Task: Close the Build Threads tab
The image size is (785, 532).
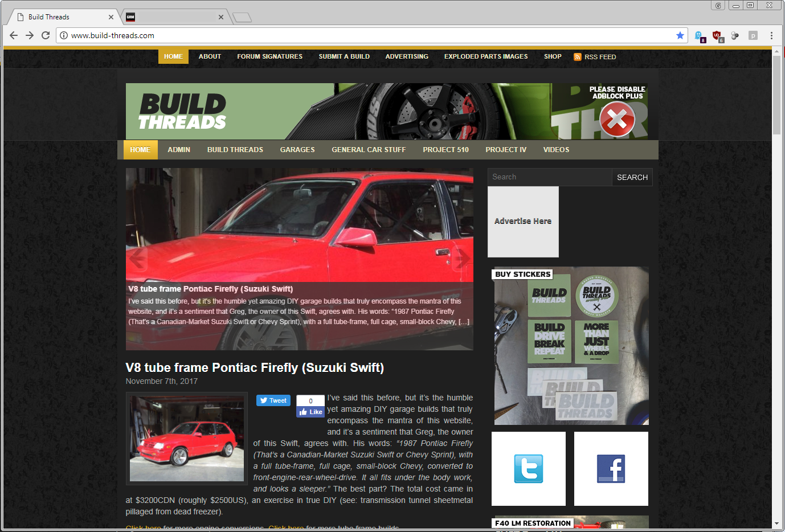Action: click(111, 17)
